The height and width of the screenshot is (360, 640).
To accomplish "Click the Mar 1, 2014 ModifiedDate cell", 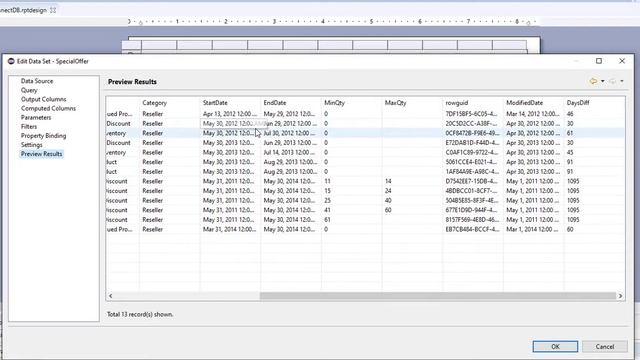I will pos(533,229).
